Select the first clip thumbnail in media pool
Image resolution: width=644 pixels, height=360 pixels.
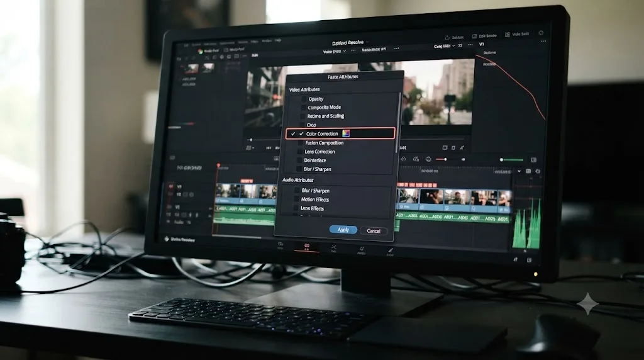(191, 69)
